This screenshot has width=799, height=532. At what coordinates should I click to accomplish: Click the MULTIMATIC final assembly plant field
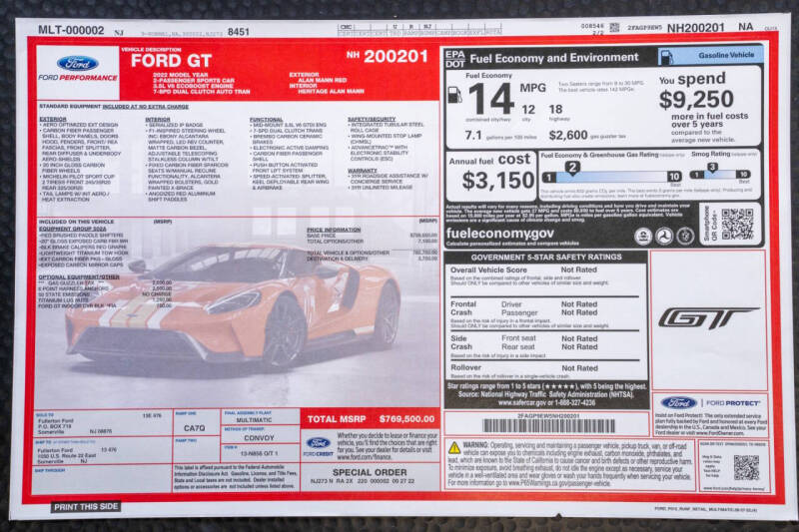[x=254, y=420]
